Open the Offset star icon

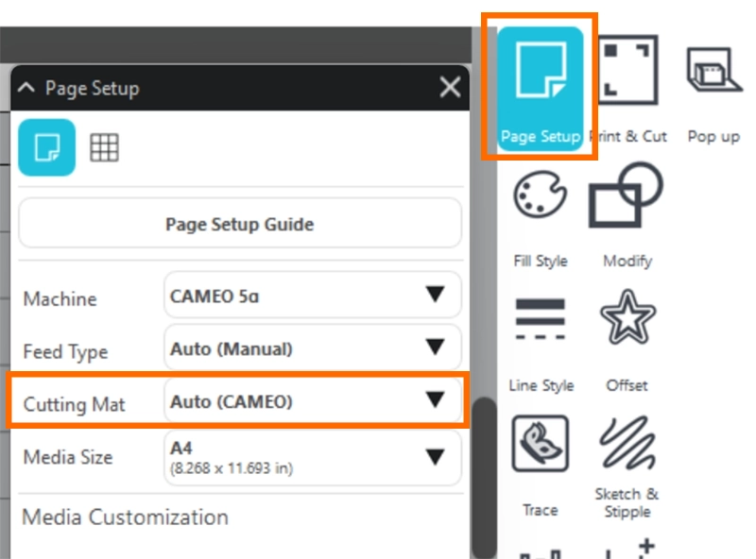627,321
